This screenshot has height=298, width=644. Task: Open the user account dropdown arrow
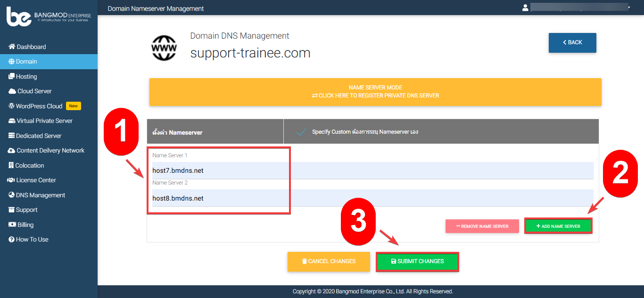click(628, 8)
